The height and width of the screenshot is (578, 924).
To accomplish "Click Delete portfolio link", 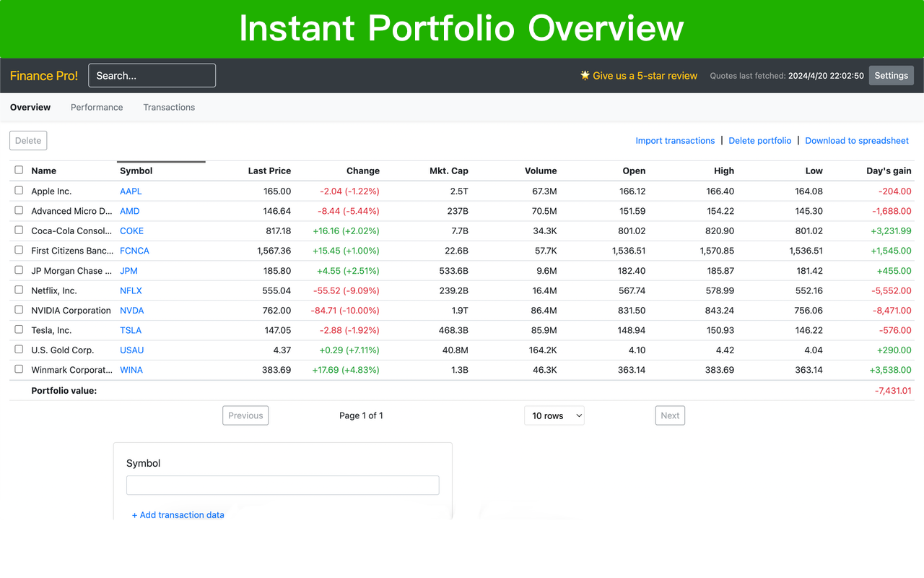I will (x=760, y=140).
